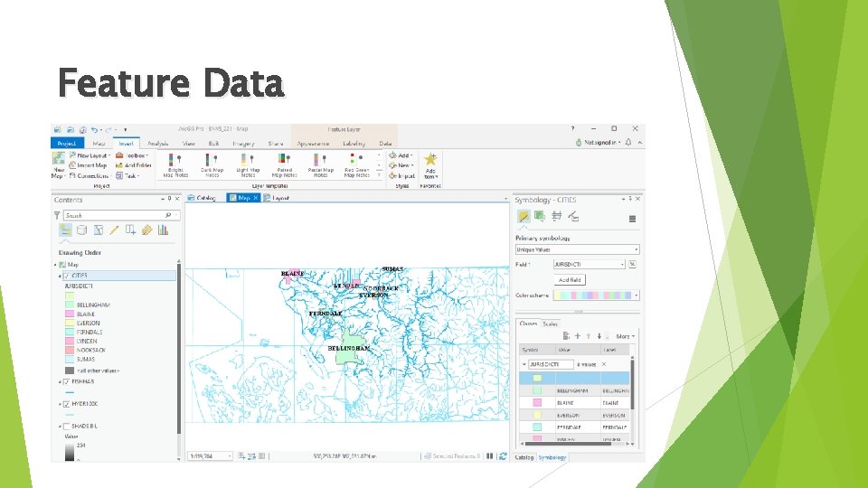Switch to the Scales tab

coord(551,324)
